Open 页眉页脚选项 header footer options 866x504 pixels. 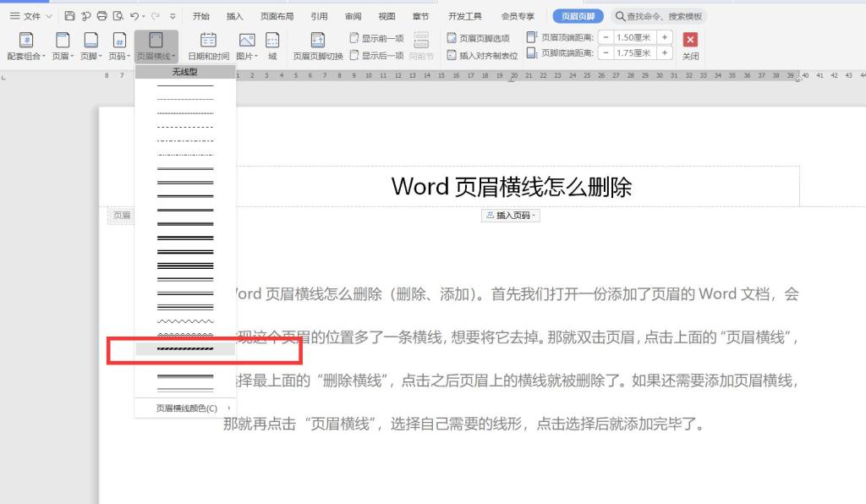click(479, 38)
